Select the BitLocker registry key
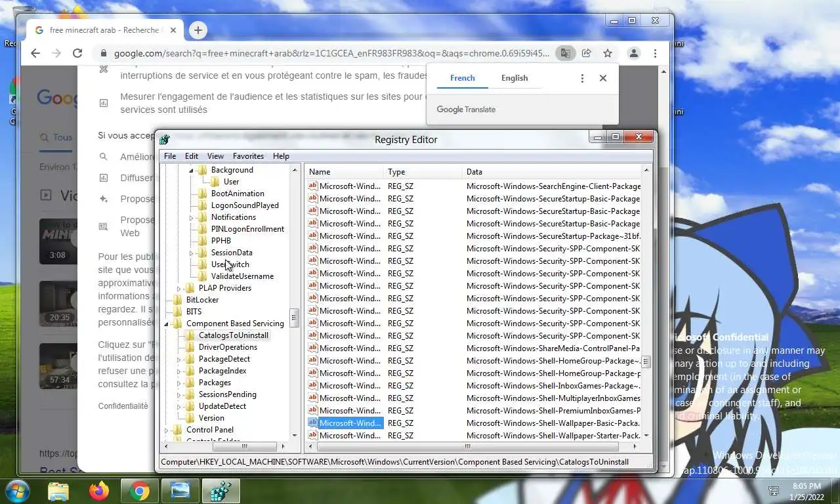Image resolution: width=840 pixels, height=504 pixels. pyautogui.click(x=202, y=300)
